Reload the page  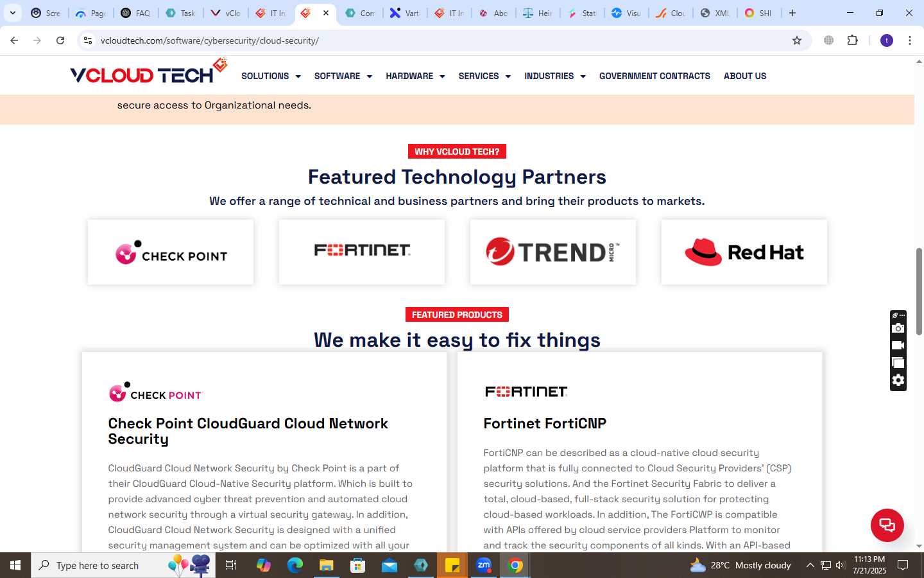60,40
